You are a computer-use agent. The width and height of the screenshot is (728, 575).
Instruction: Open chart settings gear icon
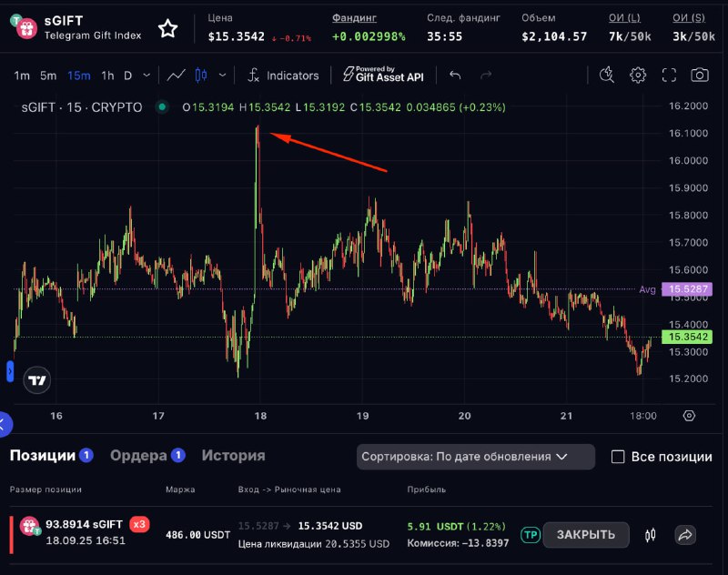[x=638, y=76]
